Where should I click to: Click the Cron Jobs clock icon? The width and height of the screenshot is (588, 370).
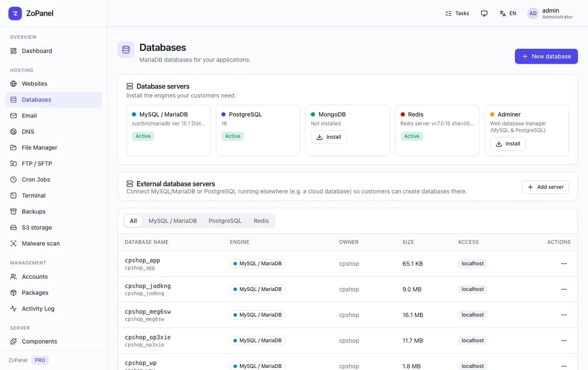(x=13, y=180)
